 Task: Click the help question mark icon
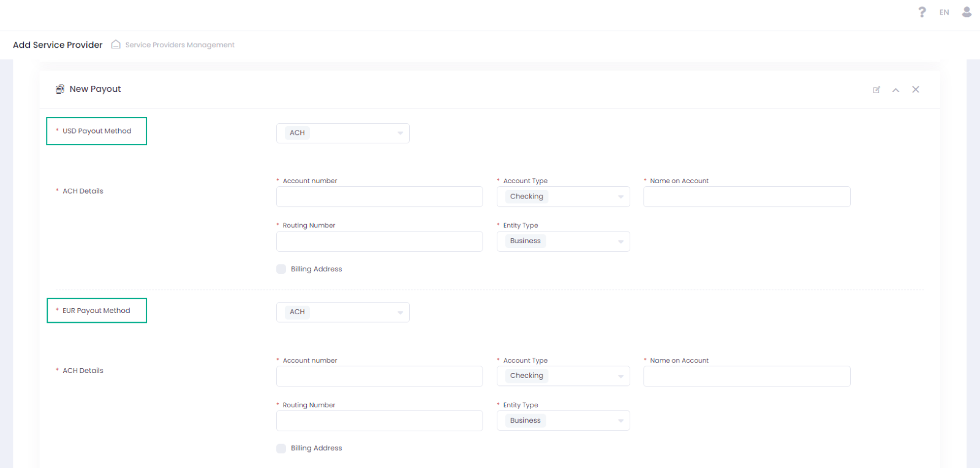click(x=922, y=12)
